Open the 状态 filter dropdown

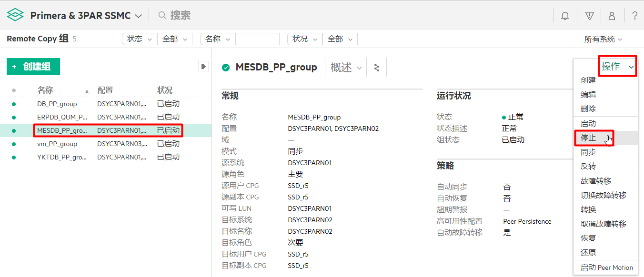(139, 39)
